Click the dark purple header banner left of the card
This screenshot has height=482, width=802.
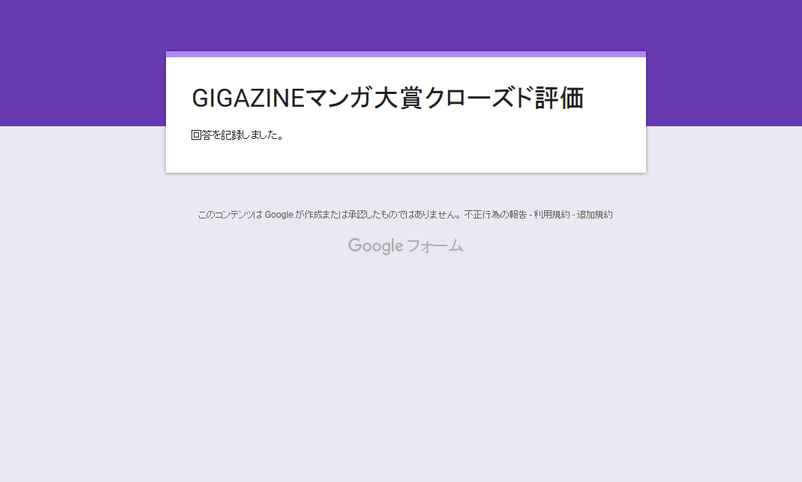pos(80,62)
